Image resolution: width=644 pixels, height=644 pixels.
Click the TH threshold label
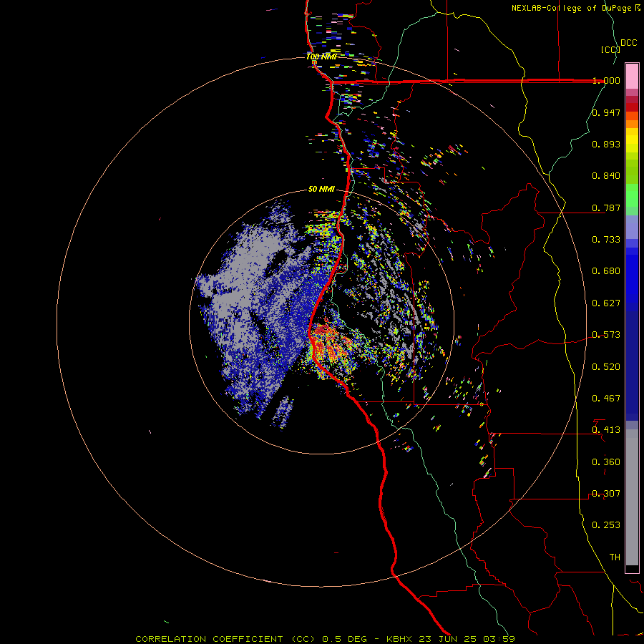(615, 557)
